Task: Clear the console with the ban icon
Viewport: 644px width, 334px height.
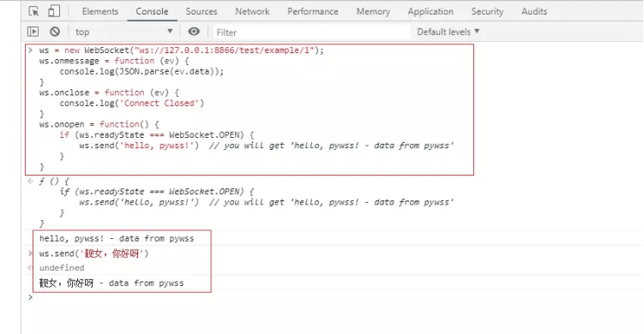Action: pos(55,32)
